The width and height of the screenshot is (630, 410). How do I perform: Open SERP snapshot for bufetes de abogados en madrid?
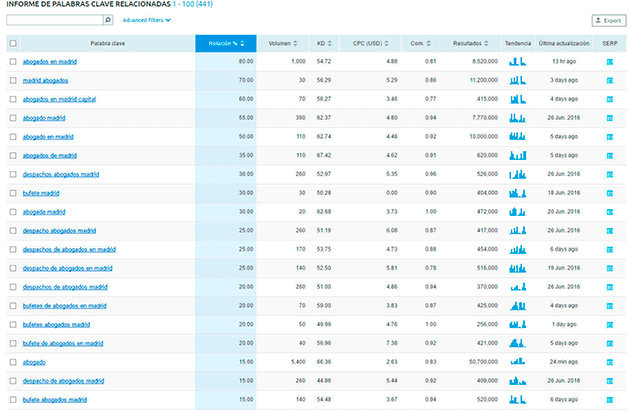[x=610, y=306]
